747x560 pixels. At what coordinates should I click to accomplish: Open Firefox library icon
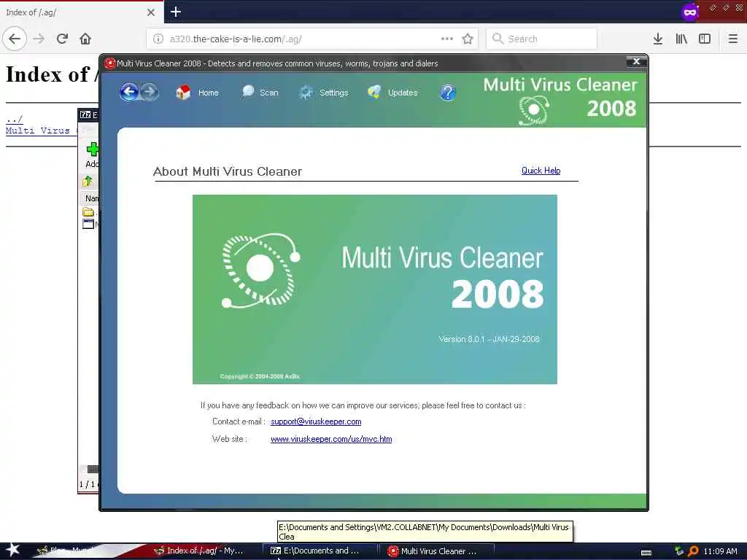(681, 39)
